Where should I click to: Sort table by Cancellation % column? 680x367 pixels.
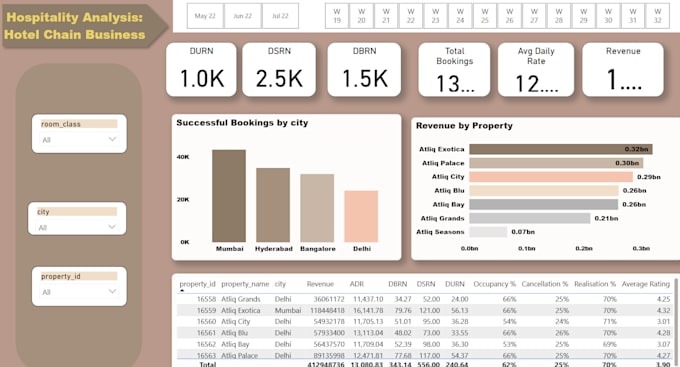click(545, 284)
